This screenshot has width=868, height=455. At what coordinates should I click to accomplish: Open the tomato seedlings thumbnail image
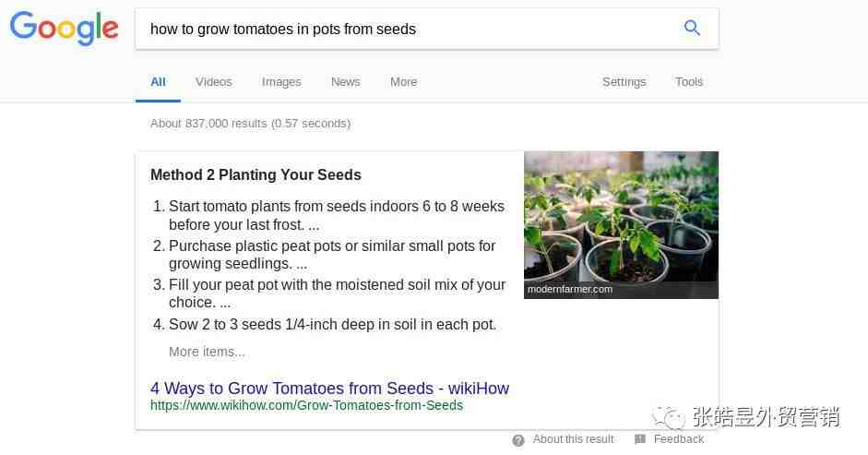(x=621, y=225)
